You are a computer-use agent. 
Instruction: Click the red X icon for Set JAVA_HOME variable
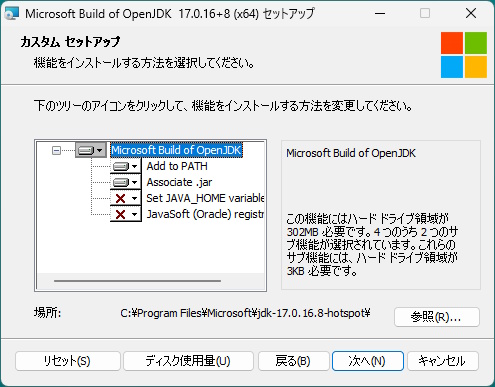(x=120, y=199)
